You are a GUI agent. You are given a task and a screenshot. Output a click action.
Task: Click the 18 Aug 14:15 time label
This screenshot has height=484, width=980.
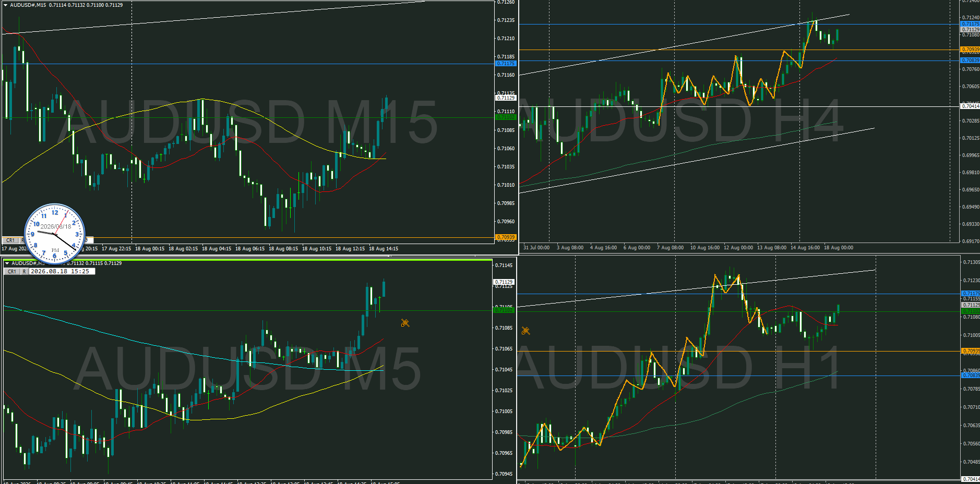(384, 249)
